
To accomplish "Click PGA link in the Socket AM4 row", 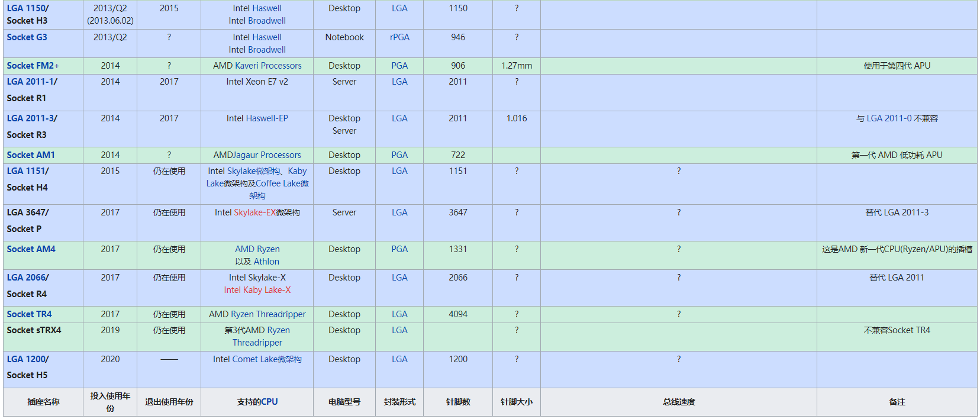I will [x=399, y=249].
